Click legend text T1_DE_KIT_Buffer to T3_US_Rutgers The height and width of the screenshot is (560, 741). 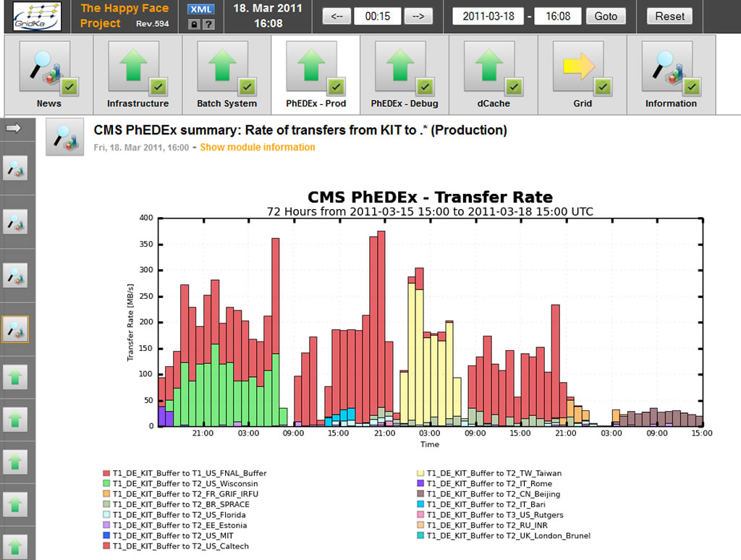tap(495, 514)
